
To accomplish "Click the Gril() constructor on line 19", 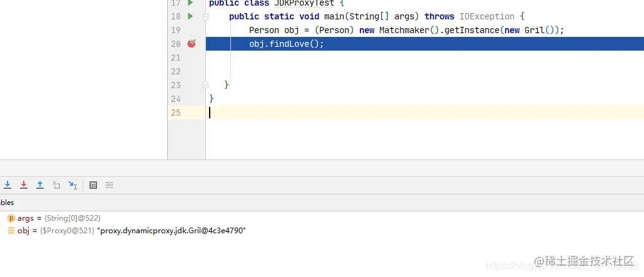I will click(x=539, y=31).
